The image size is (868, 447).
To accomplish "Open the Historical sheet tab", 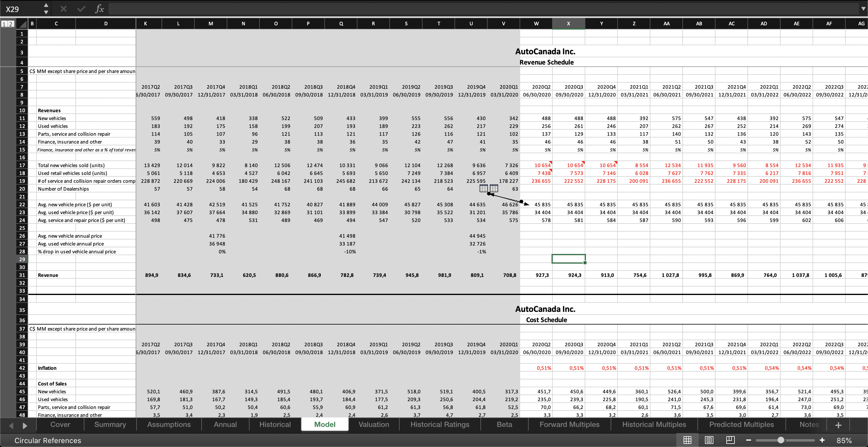I will point(275,424).
